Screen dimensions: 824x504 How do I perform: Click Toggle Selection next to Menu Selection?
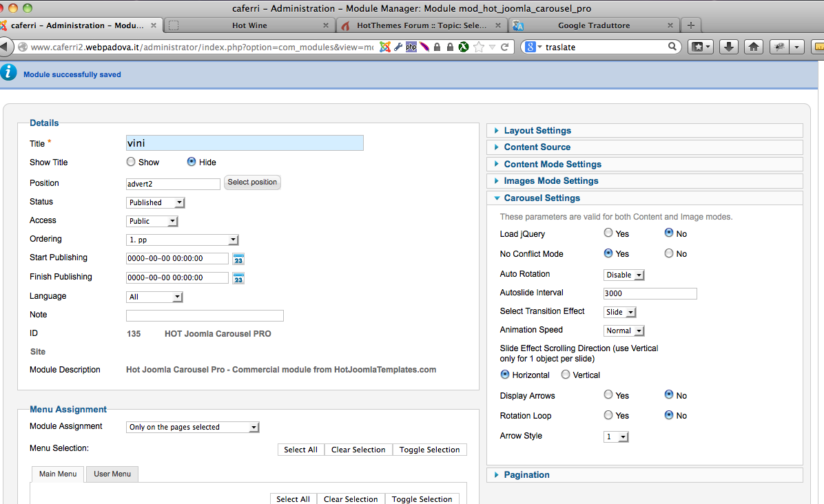click(x=429, y=450)
